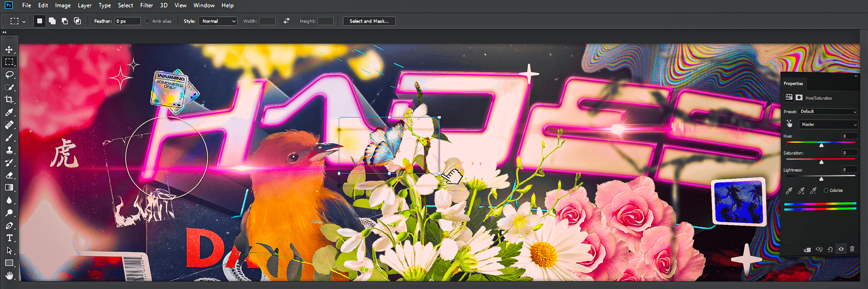The height and width of the screenshot is (289, 868).
Task: Click the Select and Mask button
Action: (x=369, y=21)
